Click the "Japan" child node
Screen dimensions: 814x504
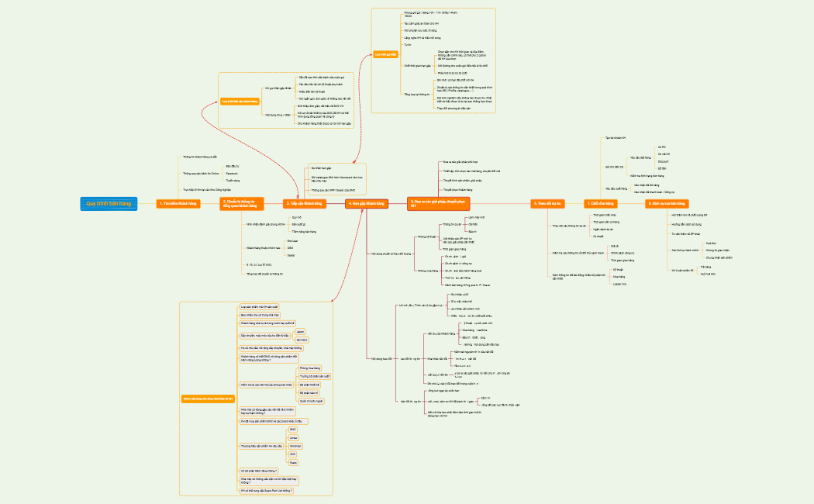click(301, 332)
